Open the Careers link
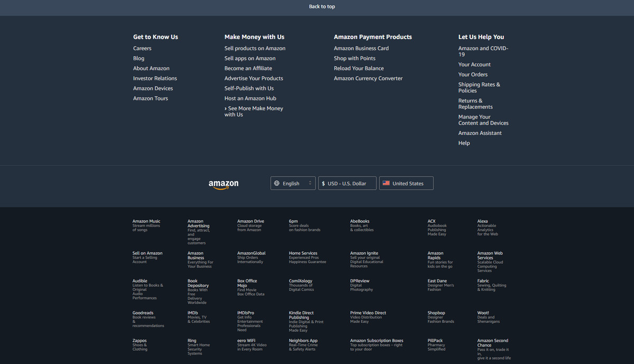634x364 pixels. click(142, 48)
